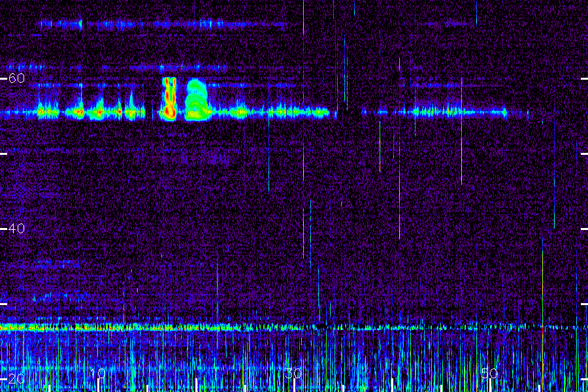Image resolution: width=588 pixels, height=392 pixels.
Task: Click the "10" horizontal axis label
Action: point(98,374)
